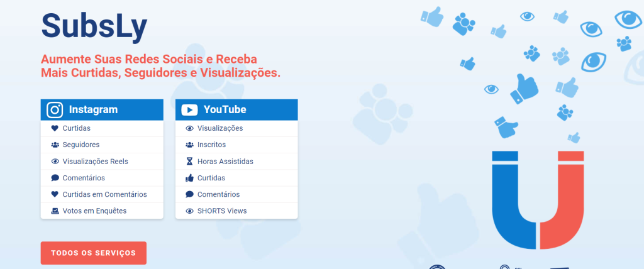Click people icon beside Inscritos
The width and height of the screenshot is (644, 269).
[189, 145]
